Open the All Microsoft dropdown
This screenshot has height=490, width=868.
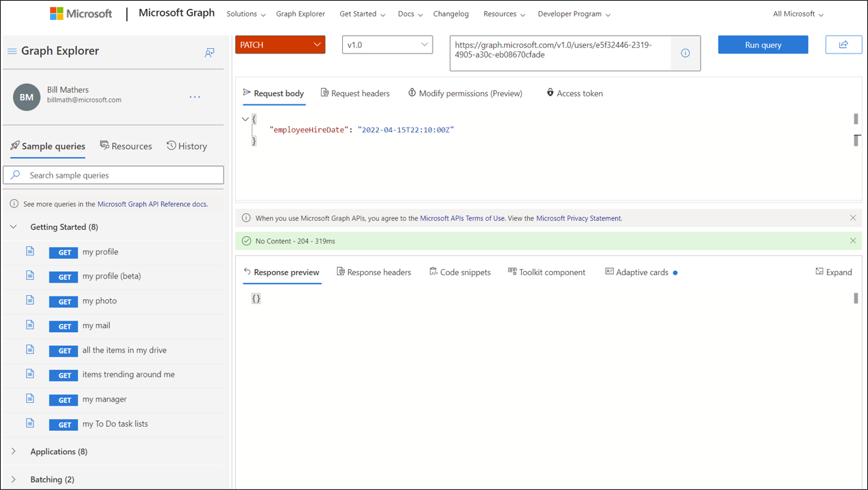point(798,14)
